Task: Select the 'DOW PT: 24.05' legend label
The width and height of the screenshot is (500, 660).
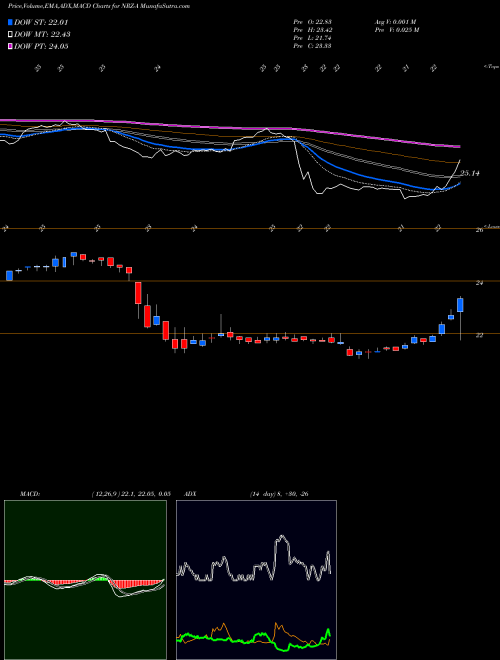Action: pyautogui.click(x=41, y=46)
